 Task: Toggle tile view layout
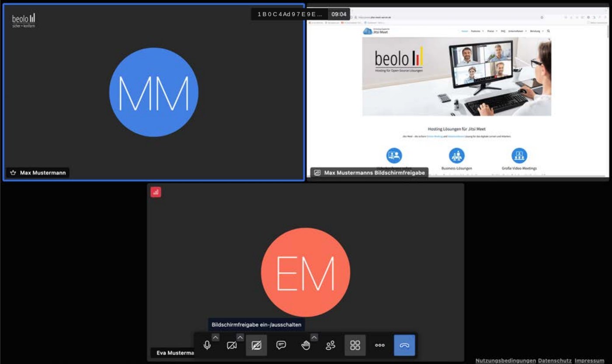tap(355, 345)
